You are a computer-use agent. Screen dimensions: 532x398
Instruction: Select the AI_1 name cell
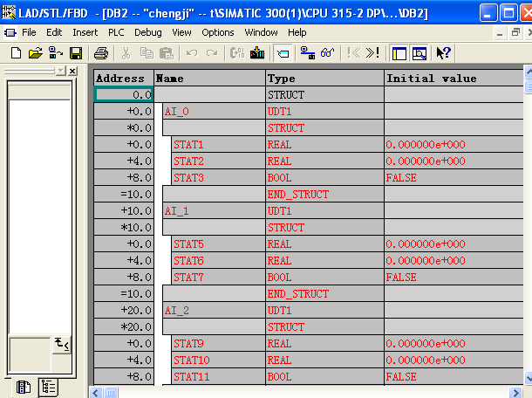tap(214, 211)
